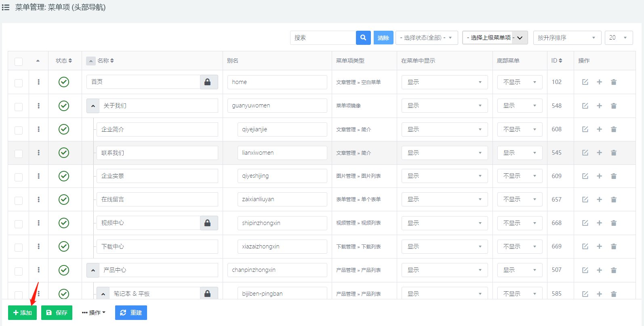The height and width of the screenshot is (326, 644).
Task: Click the blue 重建 button
Action: 131,313
